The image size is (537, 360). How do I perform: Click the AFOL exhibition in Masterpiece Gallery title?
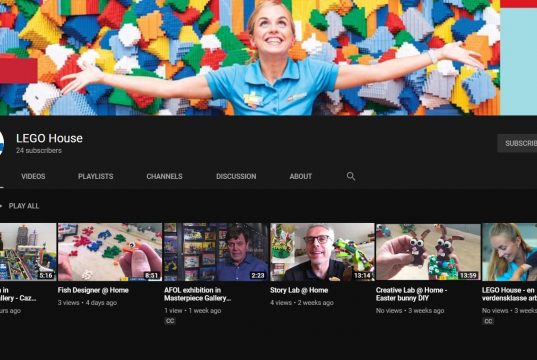[198, 294]
